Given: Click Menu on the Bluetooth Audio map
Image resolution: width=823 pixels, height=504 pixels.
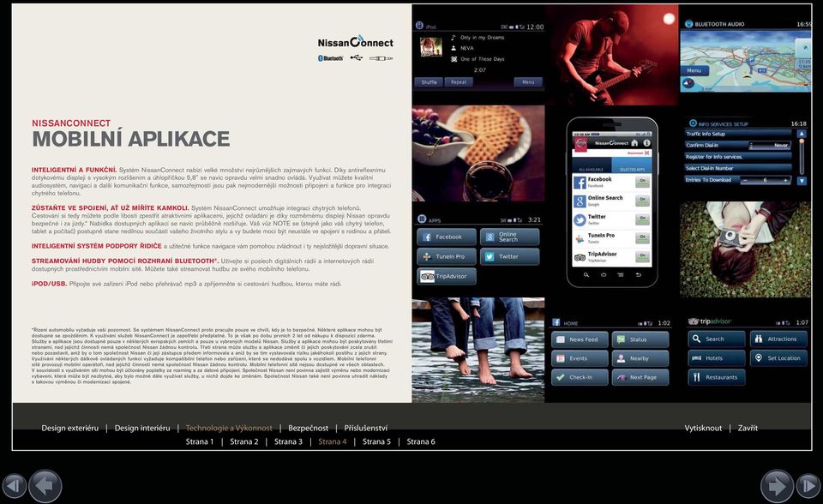Looking at the screenshot, I should point(694,70).
